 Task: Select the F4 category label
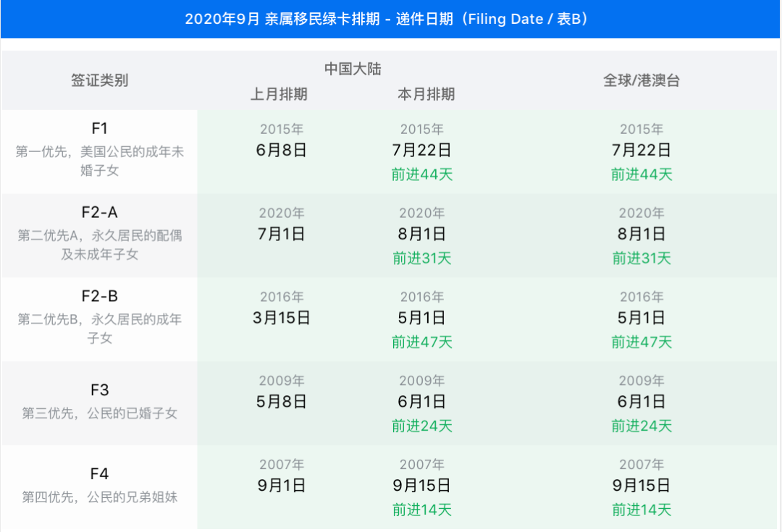tap(99, 473)
